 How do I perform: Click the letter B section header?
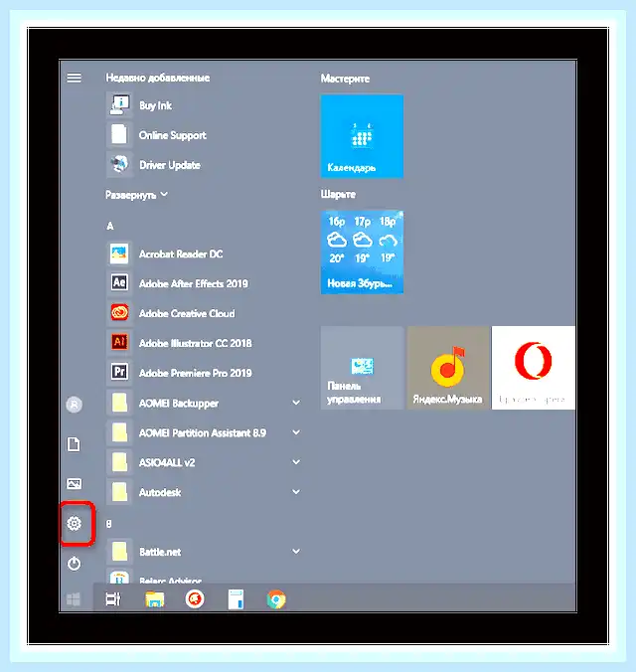(x=109, y=524)
